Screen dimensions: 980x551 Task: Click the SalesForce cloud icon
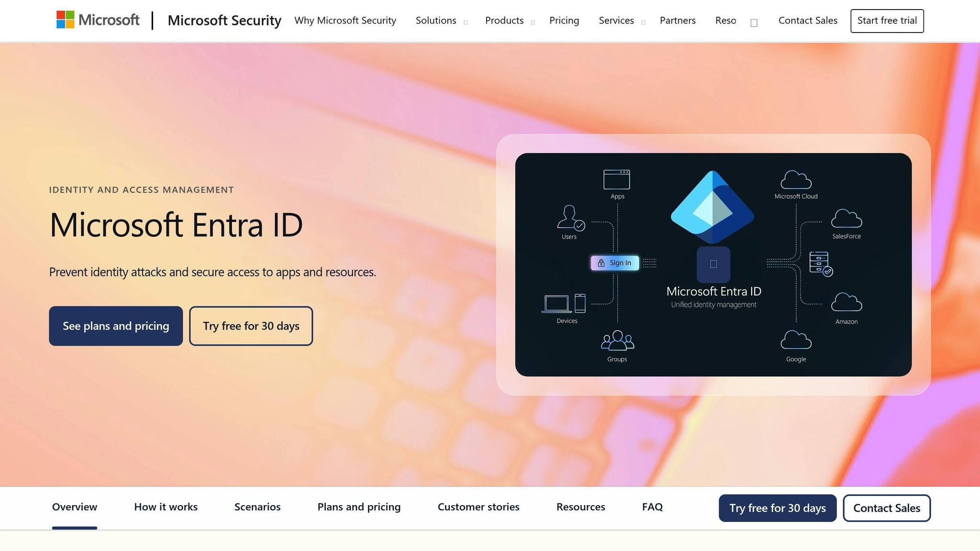[846, 219]
